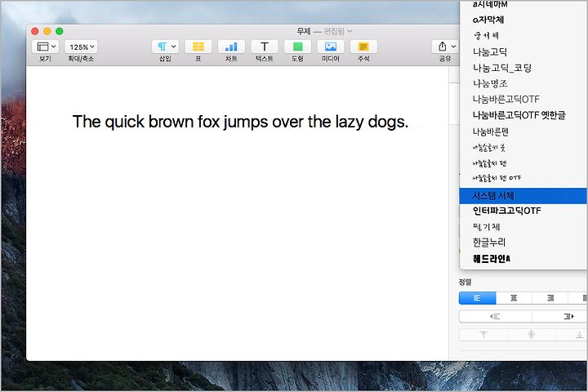
Task: Select the 인터파크고딕OTF font
Action: click(507, 211)
